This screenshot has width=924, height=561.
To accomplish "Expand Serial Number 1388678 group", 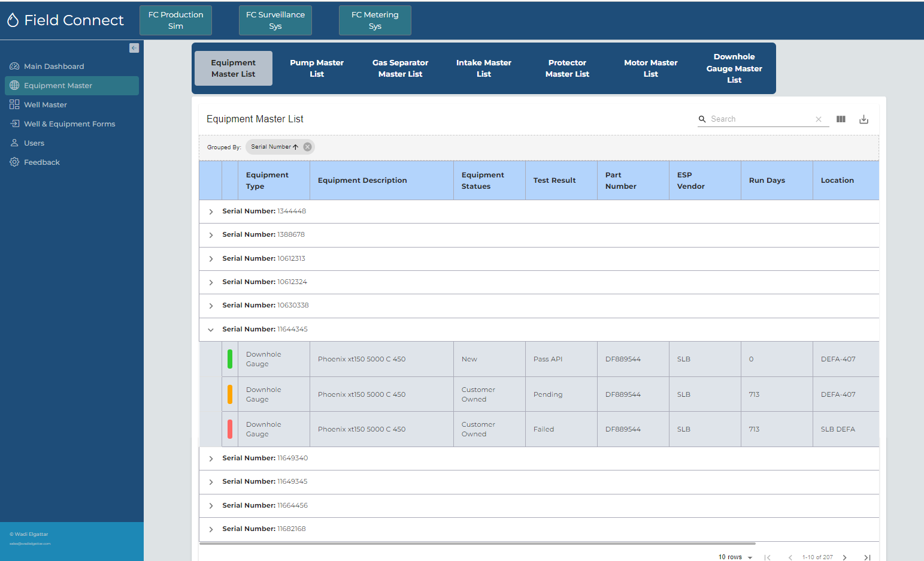I will [211, 235].
